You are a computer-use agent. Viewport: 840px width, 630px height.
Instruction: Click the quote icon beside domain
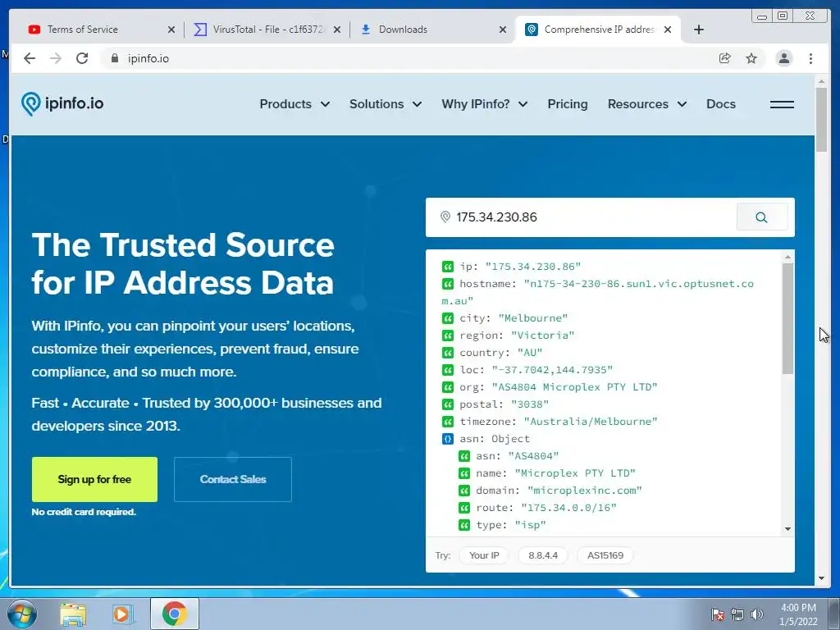[464, 491]
